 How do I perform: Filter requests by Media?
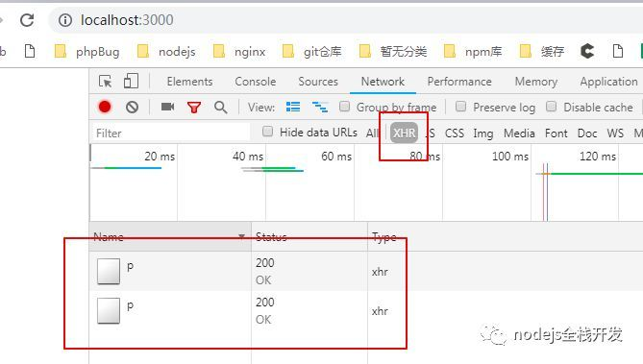pyautogui.click(x=519, y=133)
